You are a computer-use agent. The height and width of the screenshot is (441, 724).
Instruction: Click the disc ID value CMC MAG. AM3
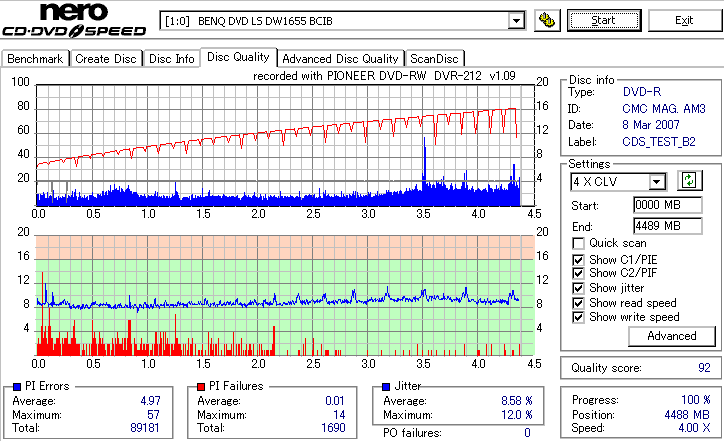[x=664, y=109]
